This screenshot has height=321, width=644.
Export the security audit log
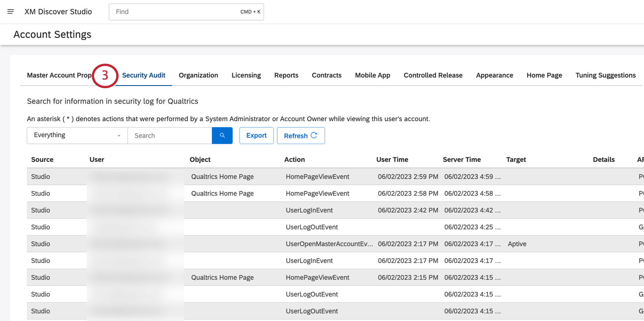tap(256, 136)
